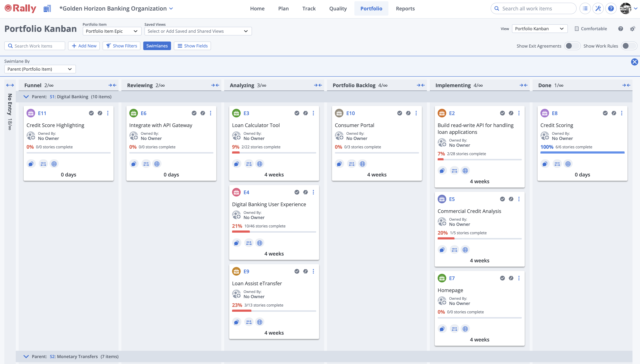640x364 pixels.
Task: Click the E8 100% progress bar
Action: coord(582,152)
